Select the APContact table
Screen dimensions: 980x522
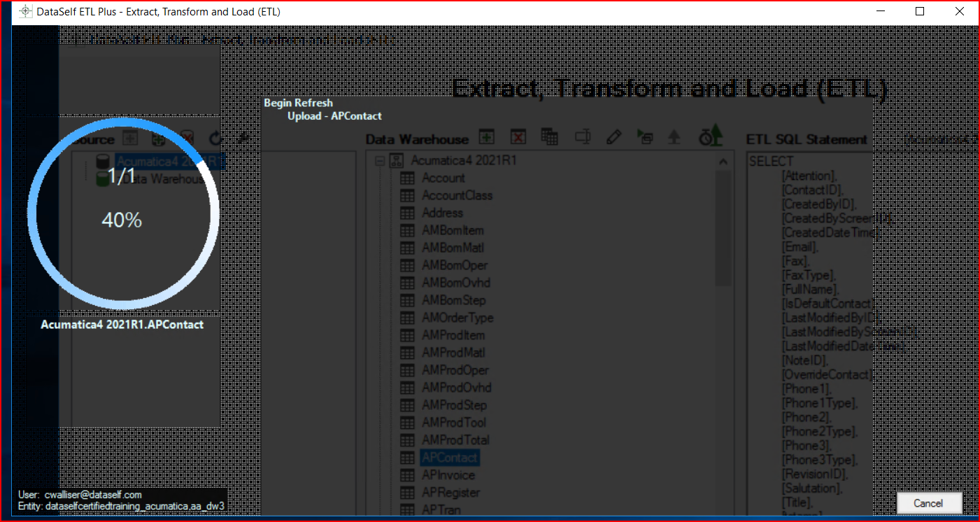click(449, 458)
